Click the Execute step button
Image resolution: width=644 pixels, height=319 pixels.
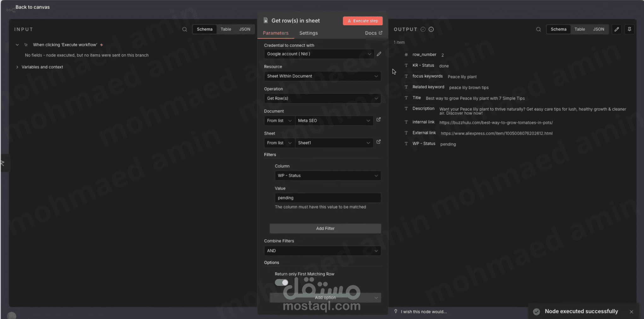[363, 21]
